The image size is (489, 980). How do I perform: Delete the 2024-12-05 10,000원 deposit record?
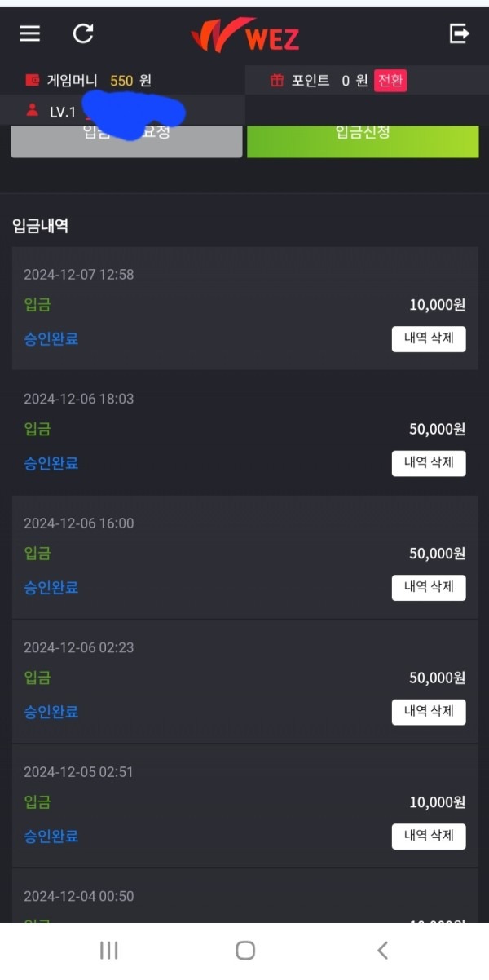[429, 836]
